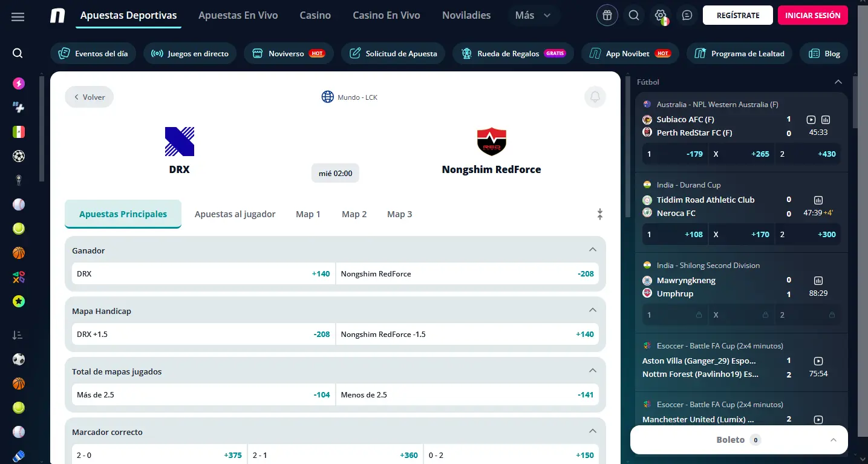This screenshot has height=464, width=868.
Task: Open the Rueda de Regalos shortcut
Action: coord(514,53)
